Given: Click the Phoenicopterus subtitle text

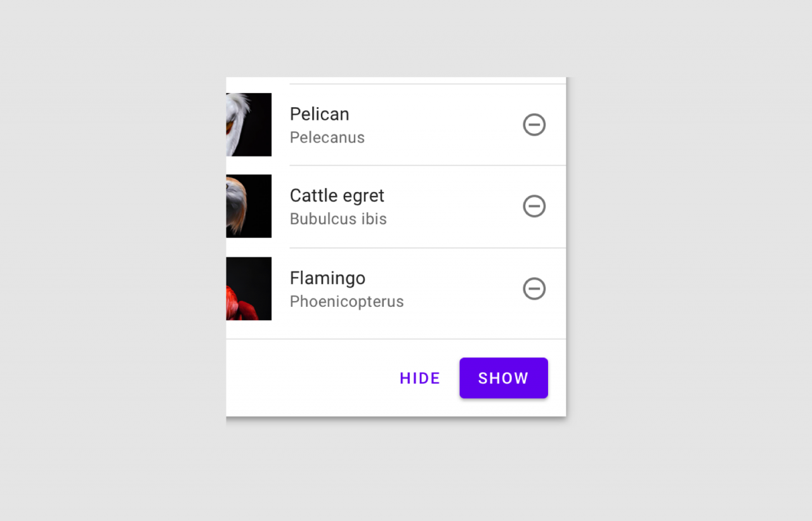Looking at the screenshot, I should (x=346, y=301).
